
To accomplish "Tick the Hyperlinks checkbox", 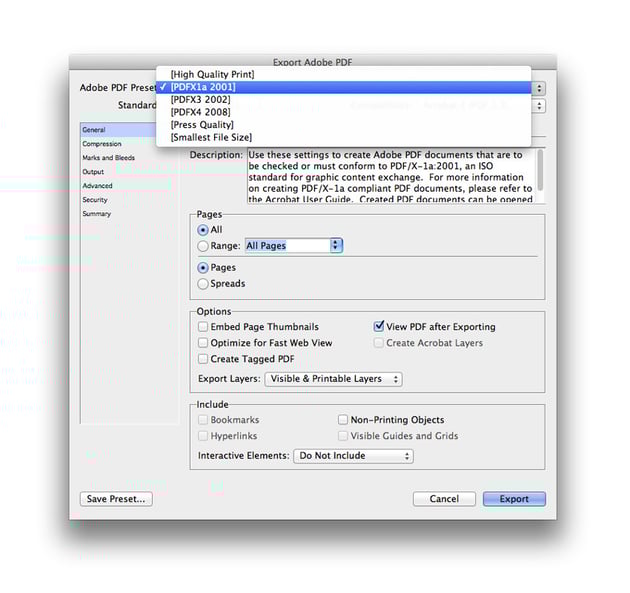I will (203, 436).
